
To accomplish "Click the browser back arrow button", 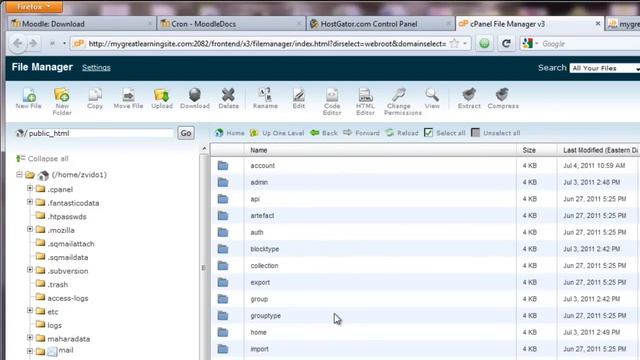I will (x=18, y=43).
